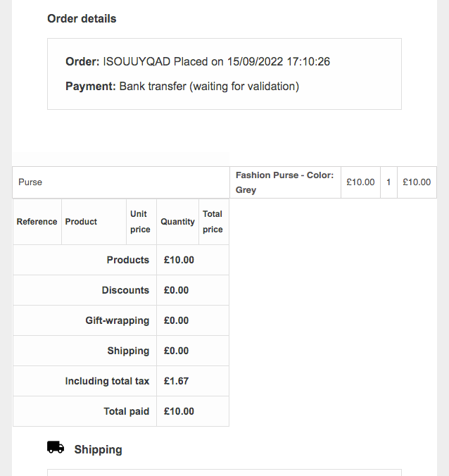Screen dimensions: 449x476
Task: Select the order reference ISOUUYQAD
Action: [x=137, y=61]
